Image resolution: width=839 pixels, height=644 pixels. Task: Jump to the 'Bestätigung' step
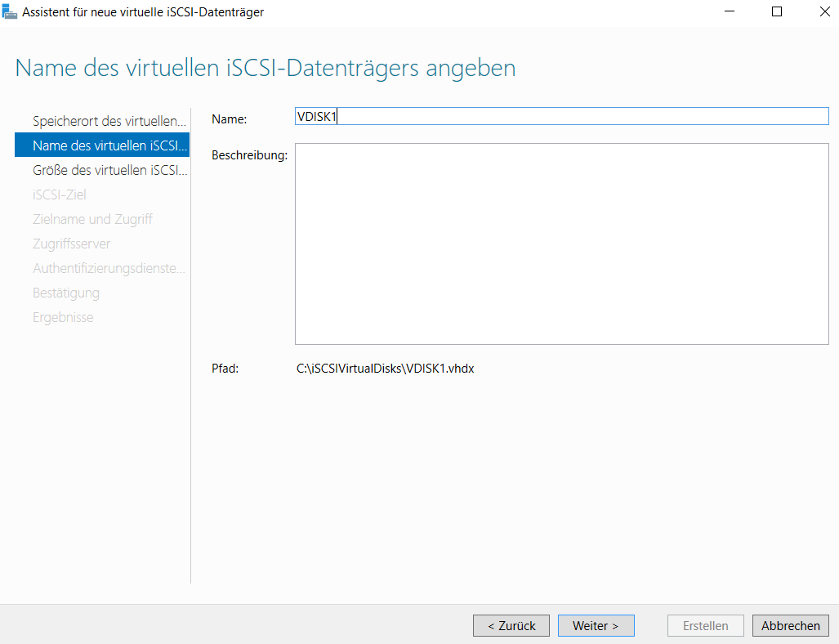click(x=66, y=293)
